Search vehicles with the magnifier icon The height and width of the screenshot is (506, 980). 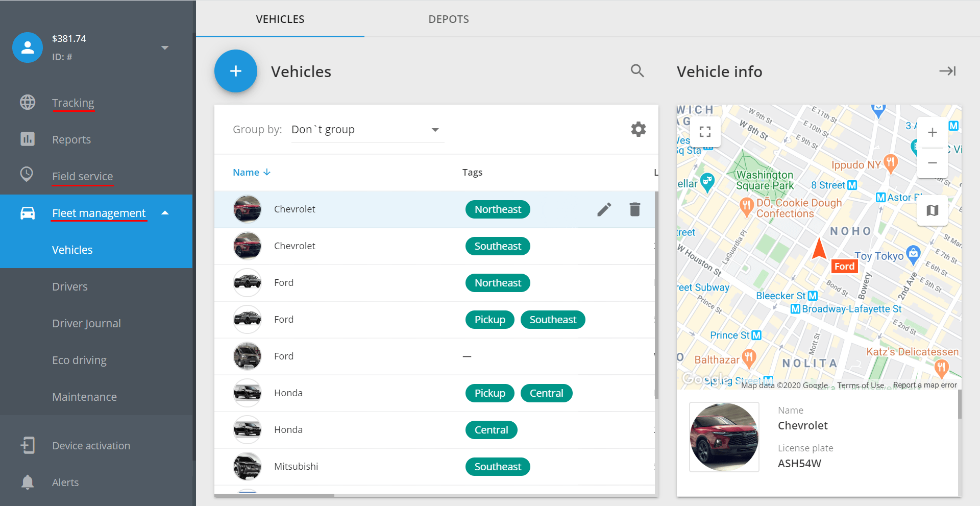638,71
